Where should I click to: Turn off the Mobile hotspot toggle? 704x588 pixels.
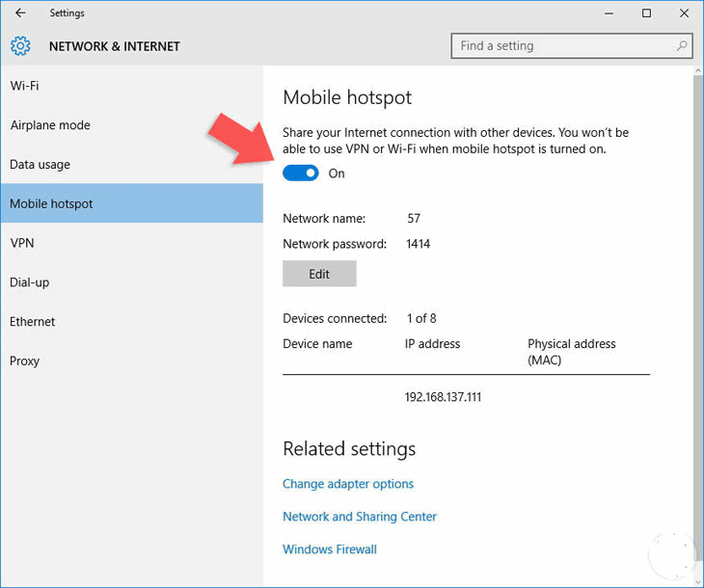(300, 174)
